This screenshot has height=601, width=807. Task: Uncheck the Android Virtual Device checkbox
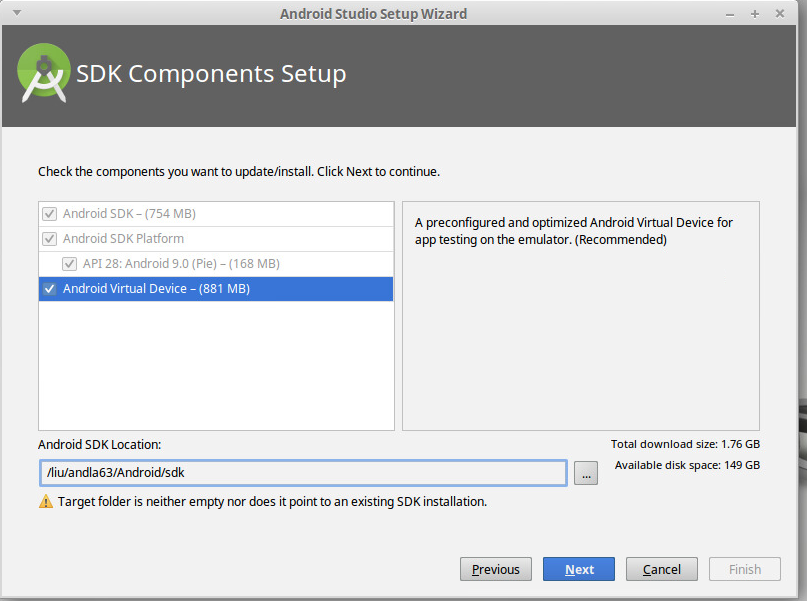pos(49,289)
